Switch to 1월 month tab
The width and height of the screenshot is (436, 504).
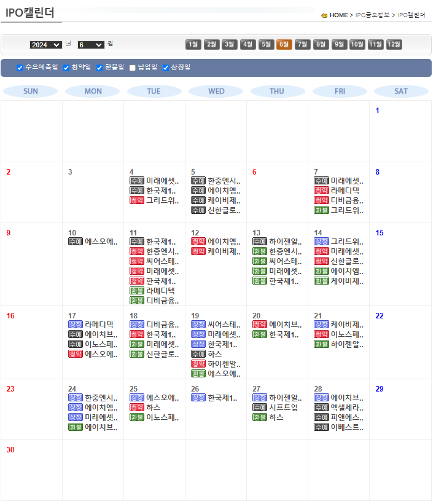(193, 44)
